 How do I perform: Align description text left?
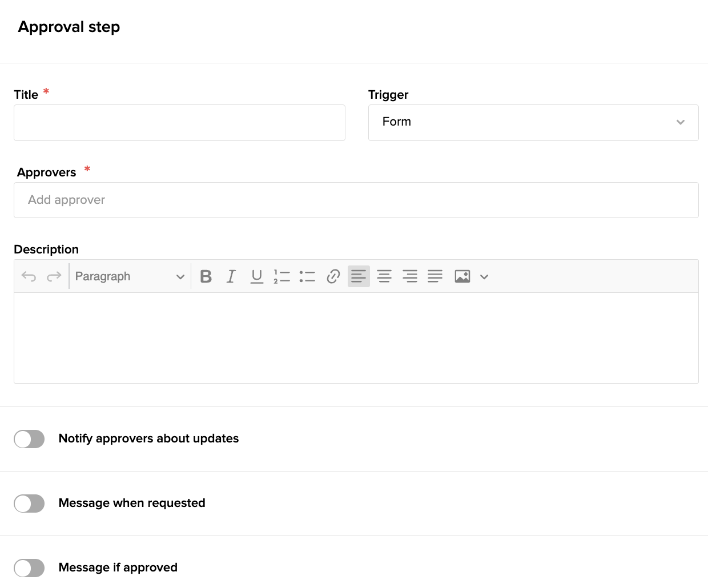click(x=359, y=276)
